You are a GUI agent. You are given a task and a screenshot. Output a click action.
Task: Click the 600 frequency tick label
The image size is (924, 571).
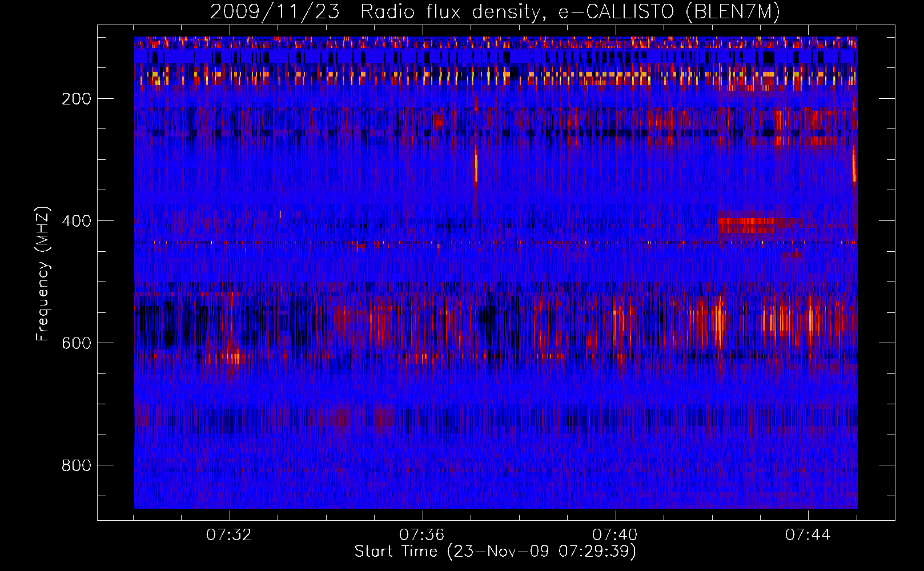(x=77, y=343)
